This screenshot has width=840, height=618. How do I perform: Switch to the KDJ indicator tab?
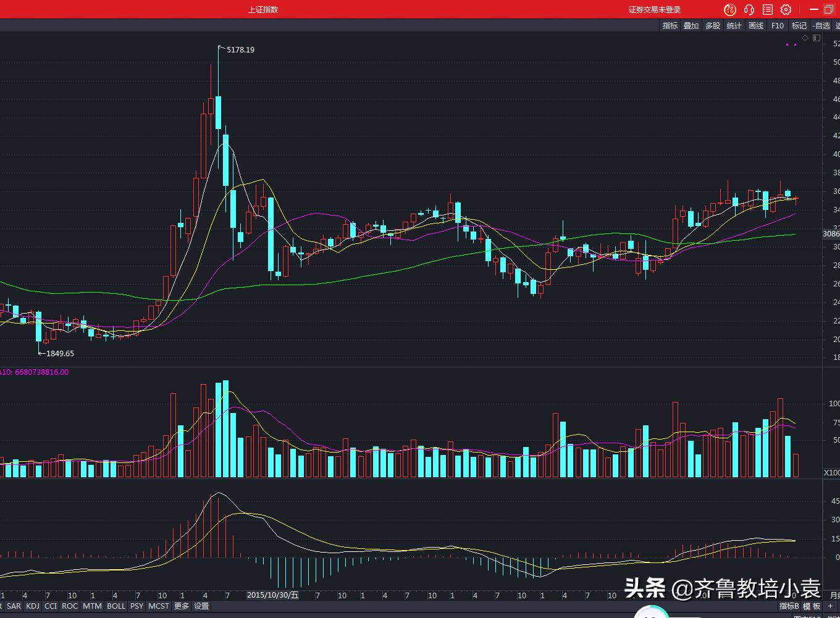[x=33, y=606]
